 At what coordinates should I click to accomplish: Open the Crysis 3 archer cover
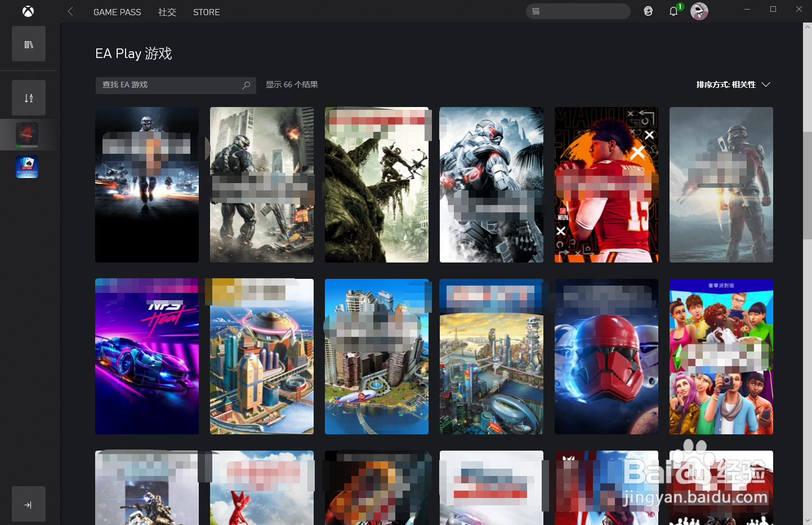tap(377, 185)
